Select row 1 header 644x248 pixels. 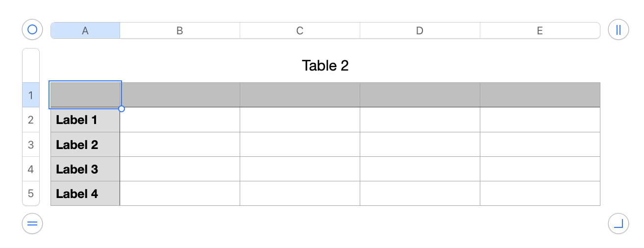pos(31,95)
